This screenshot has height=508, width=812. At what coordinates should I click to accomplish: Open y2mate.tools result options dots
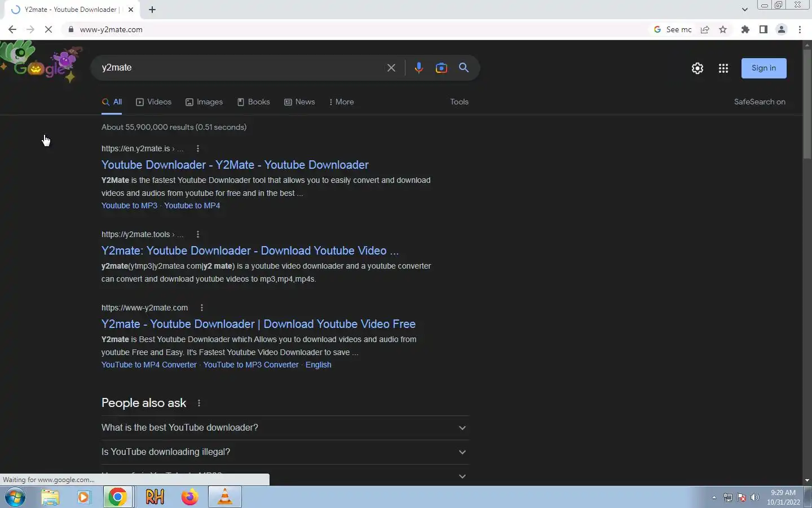(197, 234)
